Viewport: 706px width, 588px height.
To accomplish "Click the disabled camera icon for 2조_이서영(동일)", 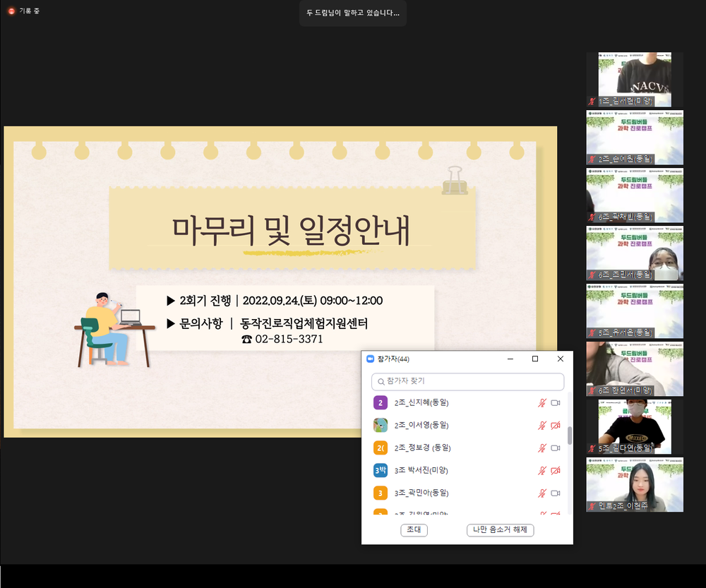I will coord(556,426).
